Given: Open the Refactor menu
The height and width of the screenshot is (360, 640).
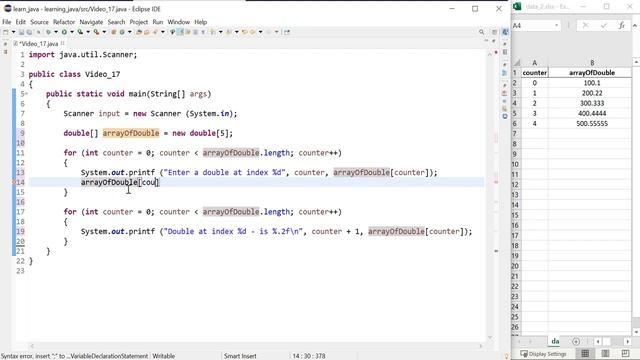Looking at the screenshot, I should [x=64, y=22].
